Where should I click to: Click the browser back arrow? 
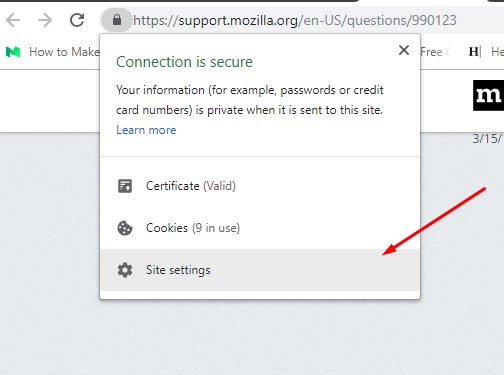13,20
